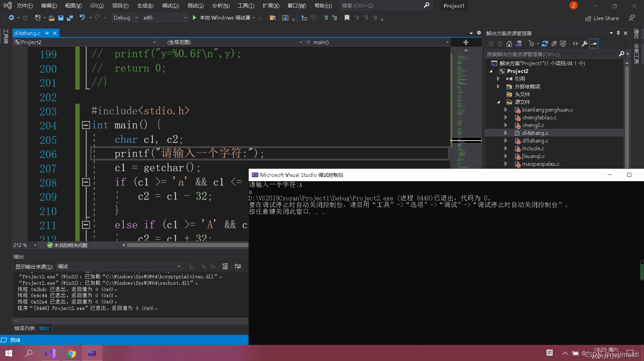Viewport: 644px width, 361px height.
Task: Toggle word wrap in Output panel
Action: (238, 266)
